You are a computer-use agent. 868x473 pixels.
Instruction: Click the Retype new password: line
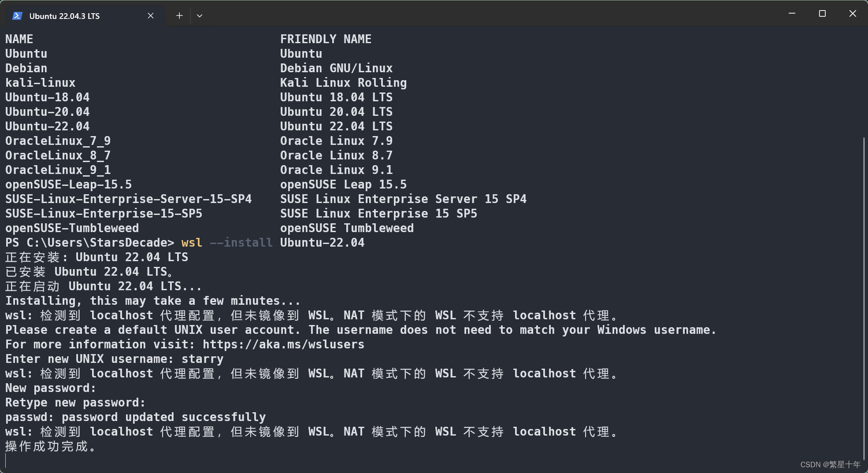click(75, 403)
